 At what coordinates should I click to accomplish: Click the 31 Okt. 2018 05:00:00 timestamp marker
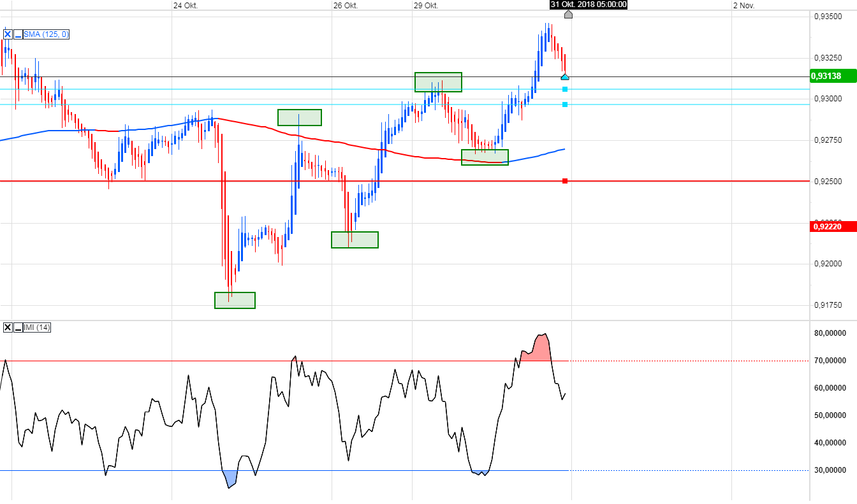[587, 4]
